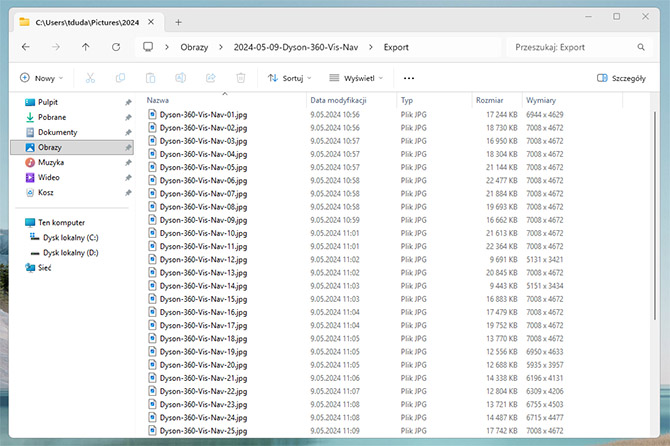Click the pin icon next to Kosz
Viewport: 670px width, 446px height.
[128, 193]
